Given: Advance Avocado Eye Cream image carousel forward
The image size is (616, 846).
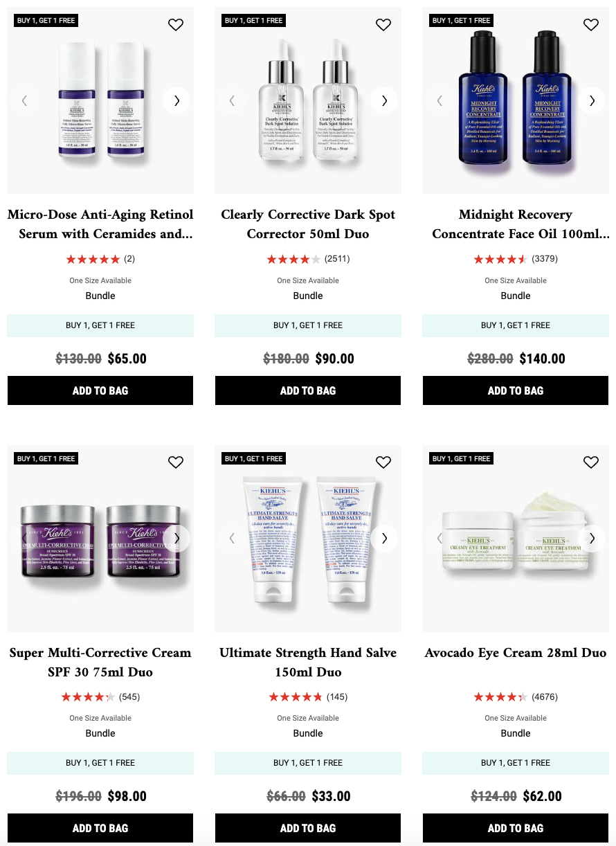Looking at the screenshot, I should tap(592, 538).
